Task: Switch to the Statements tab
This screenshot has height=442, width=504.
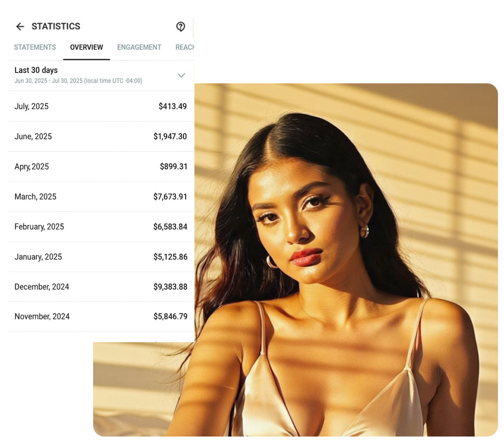Action: tap(35, 47)
